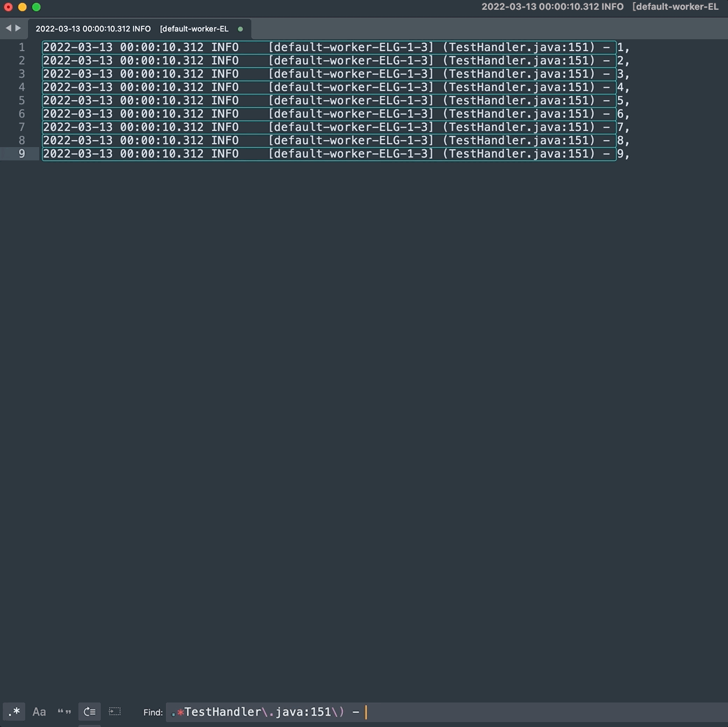Click time '00:00:10.312' on line 7
The height and width of the screenshot is (727, 728).
point(162,127)
